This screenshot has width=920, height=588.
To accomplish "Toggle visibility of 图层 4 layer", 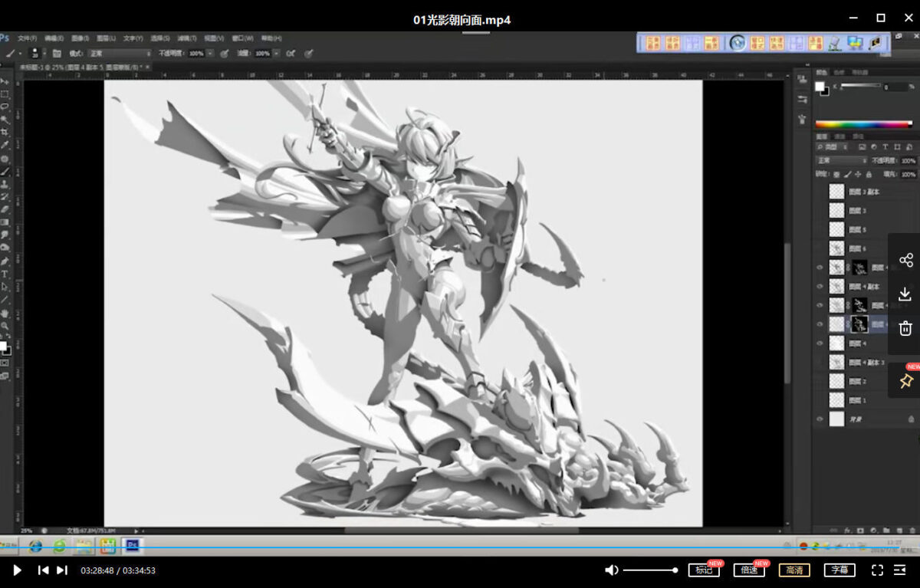I will [x=820, y=343].
